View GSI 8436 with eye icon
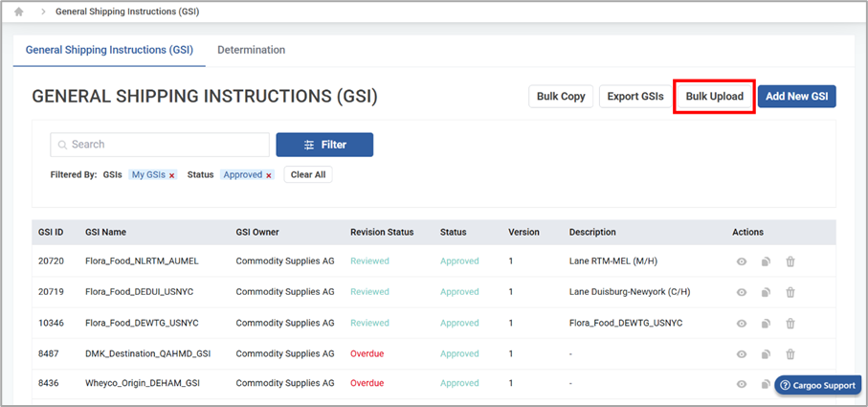 [x=742, y=384]
